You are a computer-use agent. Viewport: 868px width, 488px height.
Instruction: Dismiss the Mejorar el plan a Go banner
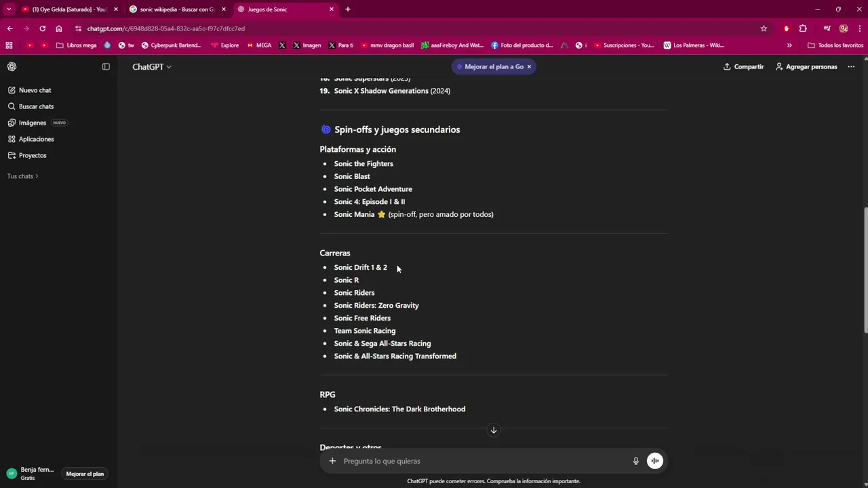click(x=529, y=66)
